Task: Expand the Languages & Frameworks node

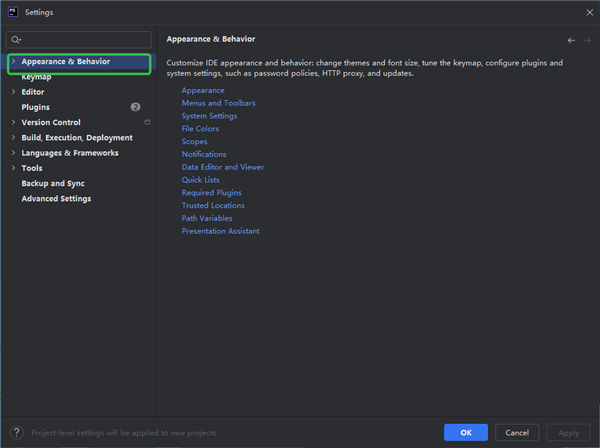Action: (x=12, y=153)
